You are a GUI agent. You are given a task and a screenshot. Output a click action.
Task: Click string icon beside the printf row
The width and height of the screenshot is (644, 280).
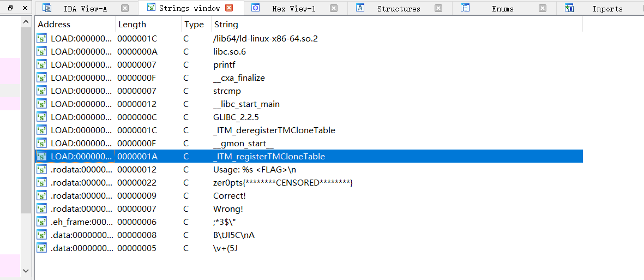pyautogui.click(x=42, y=65)
